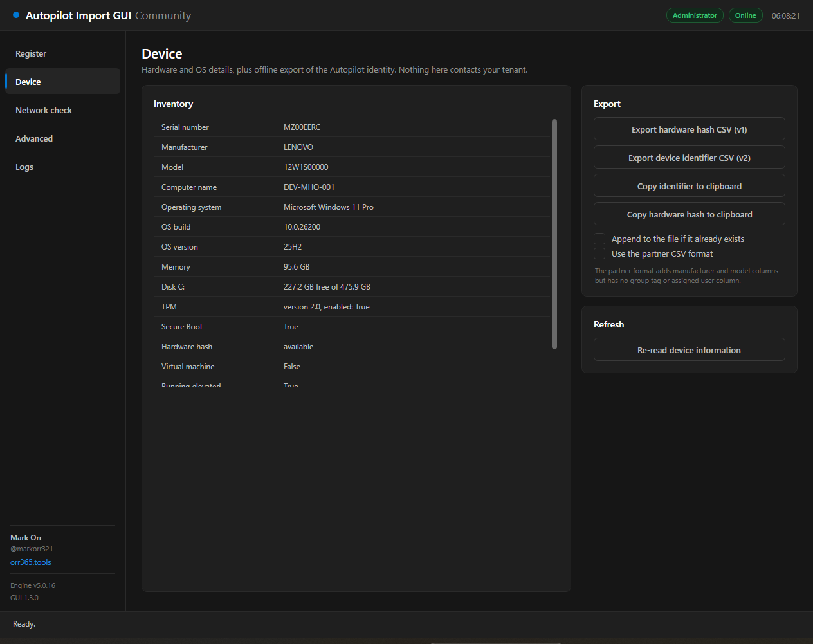The width and height of the screenshot is (813, 644).
Task: Click the blue status dot beside the app title
Action: (x=16, y=15)
